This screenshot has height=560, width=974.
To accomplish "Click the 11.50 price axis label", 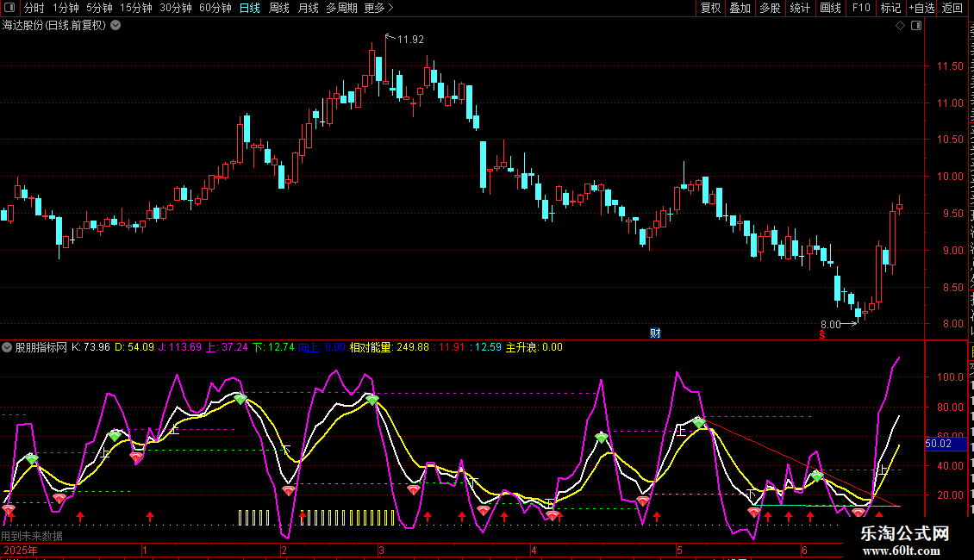I will coord(950,66).
